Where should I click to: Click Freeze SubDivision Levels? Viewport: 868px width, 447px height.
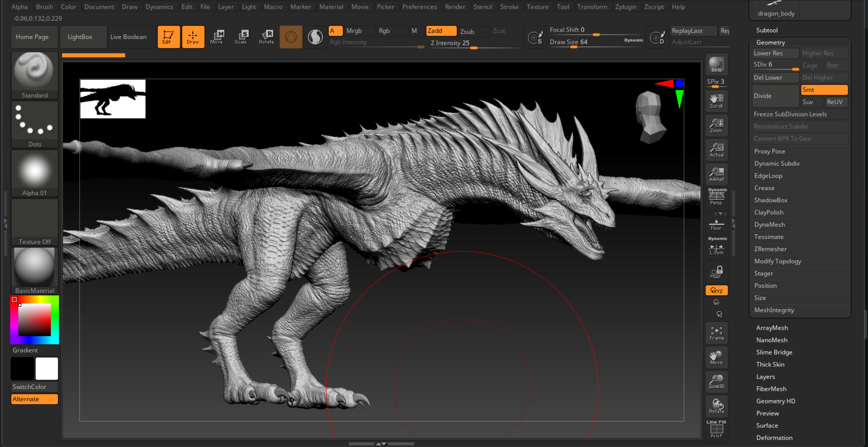pyautogui.click(x=800, y=114)
